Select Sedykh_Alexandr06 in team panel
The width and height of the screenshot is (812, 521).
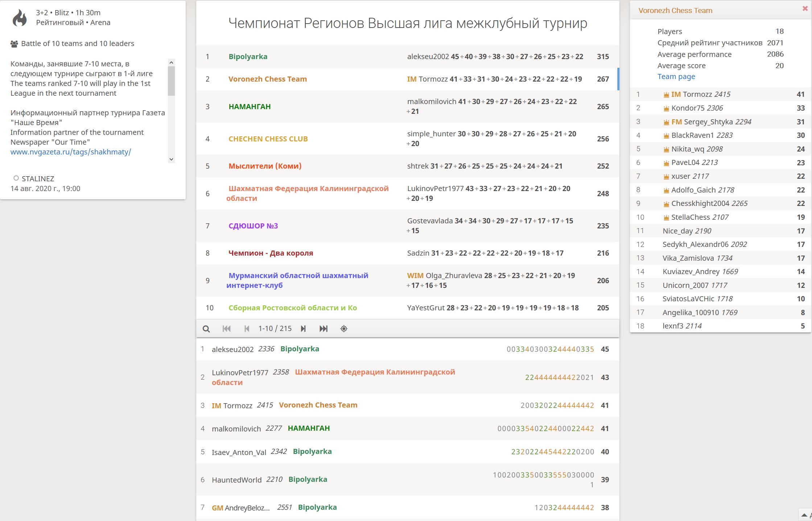pyautogui.click(x=721, y=244)
